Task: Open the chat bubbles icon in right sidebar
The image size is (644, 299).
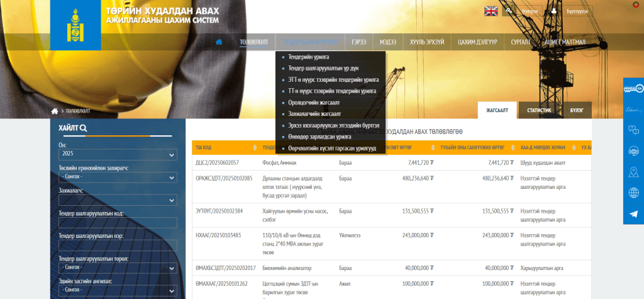Action: (x=633, y=130)
